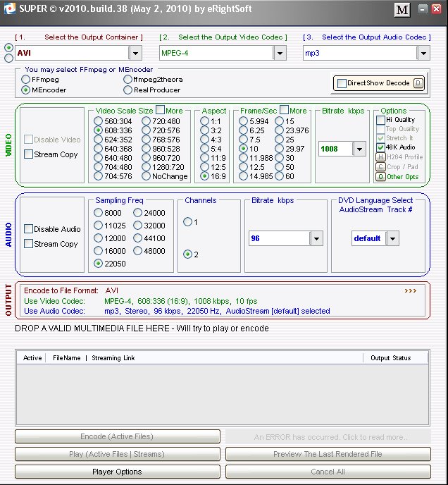The image size is (448, 485).
Task: Check More beside Video Scale Size
Action: coord(160,110)
